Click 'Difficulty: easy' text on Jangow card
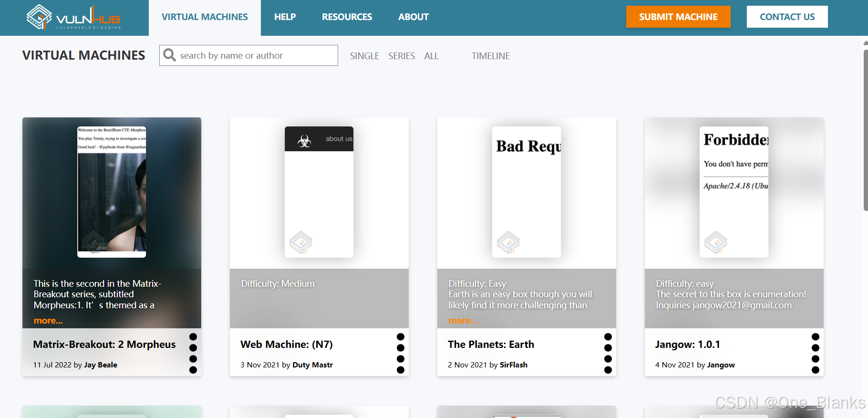This screenshot has width=868, height=418. (685, 284)
